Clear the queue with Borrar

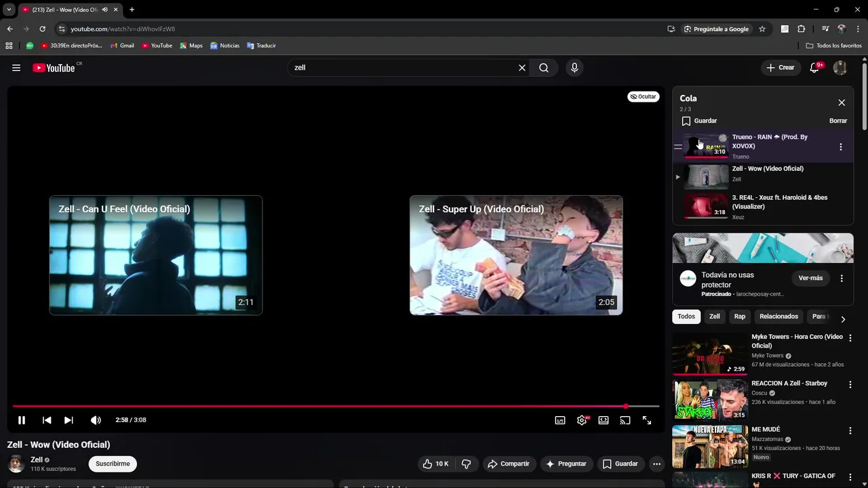[838, 121]
